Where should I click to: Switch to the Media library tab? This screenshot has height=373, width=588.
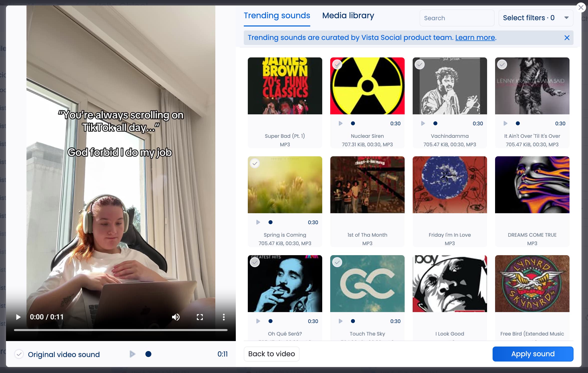point(348,15)
